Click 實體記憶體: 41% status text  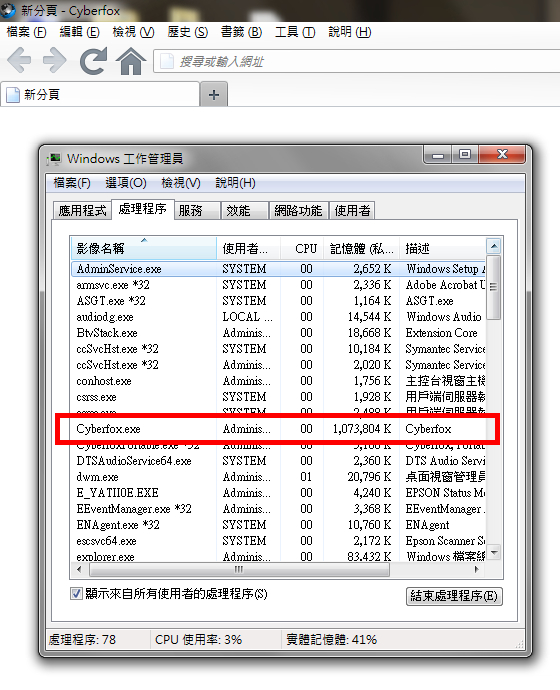tap(331, 639)
